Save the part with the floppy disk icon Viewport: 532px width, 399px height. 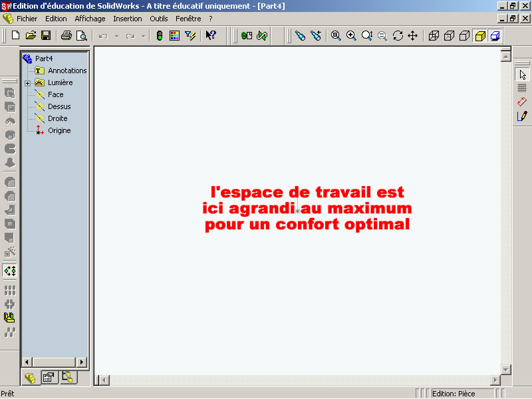pos(46,35)
